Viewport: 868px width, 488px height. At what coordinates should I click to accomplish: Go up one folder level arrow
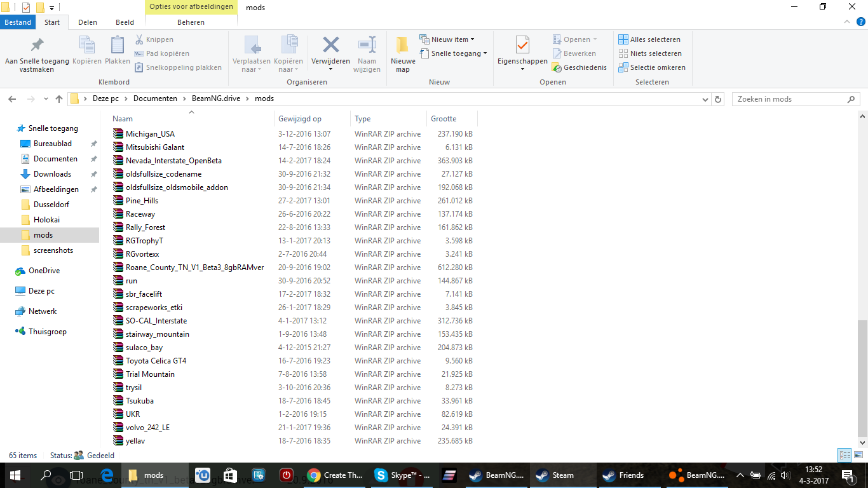pos(59,99)
